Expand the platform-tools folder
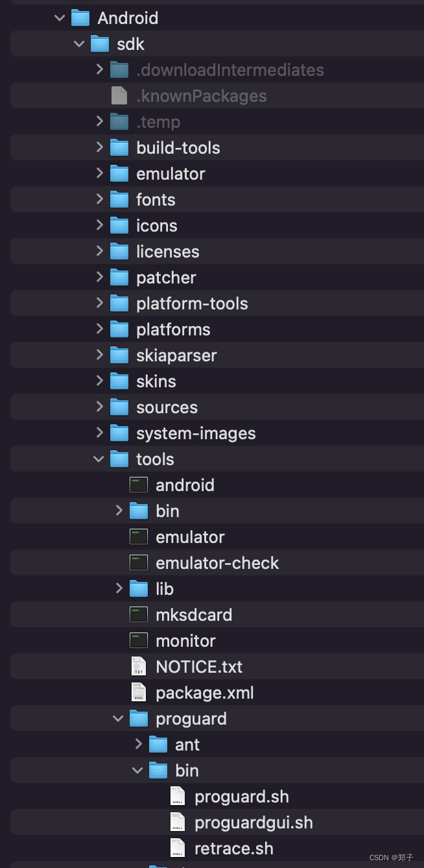Image resolution: width=424 pixels, height=868 pixels. pos(99,303)
